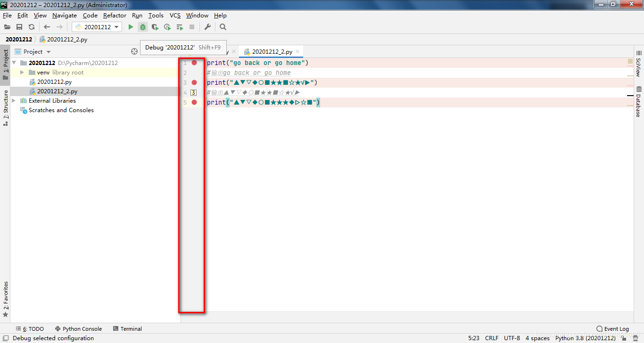Open the SciView side panel
Viewport: 644px width, 343px height.
pyautogui.click(x=639, y=64)
